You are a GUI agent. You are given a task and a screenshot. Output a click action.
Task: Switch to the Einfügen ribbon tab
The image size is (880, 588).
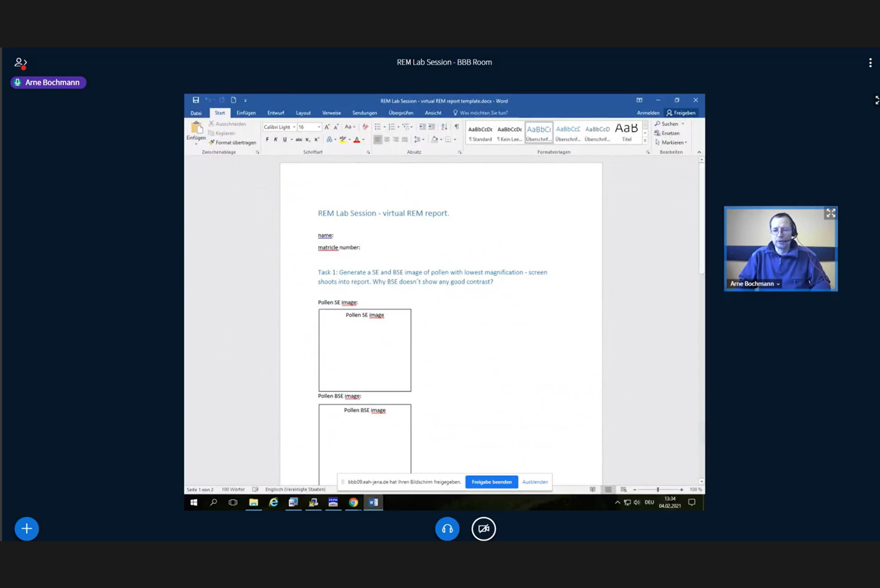pos(246,113)
